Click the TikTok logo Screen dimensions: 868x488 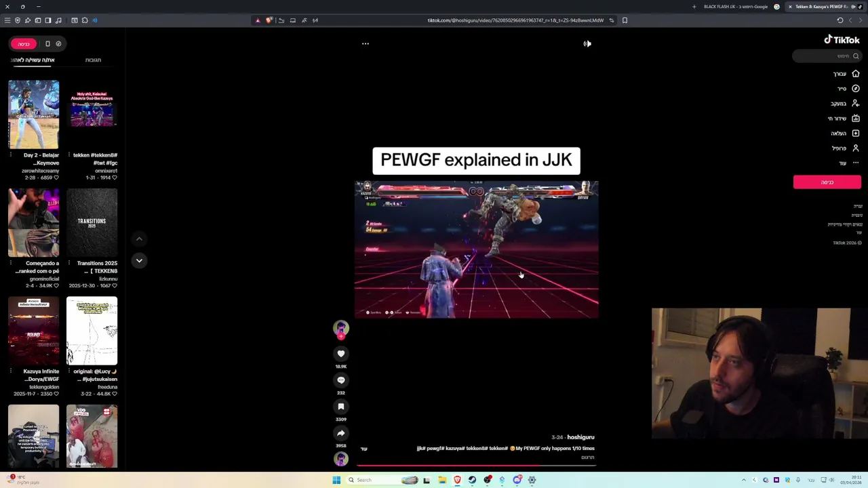pos(842,40)
